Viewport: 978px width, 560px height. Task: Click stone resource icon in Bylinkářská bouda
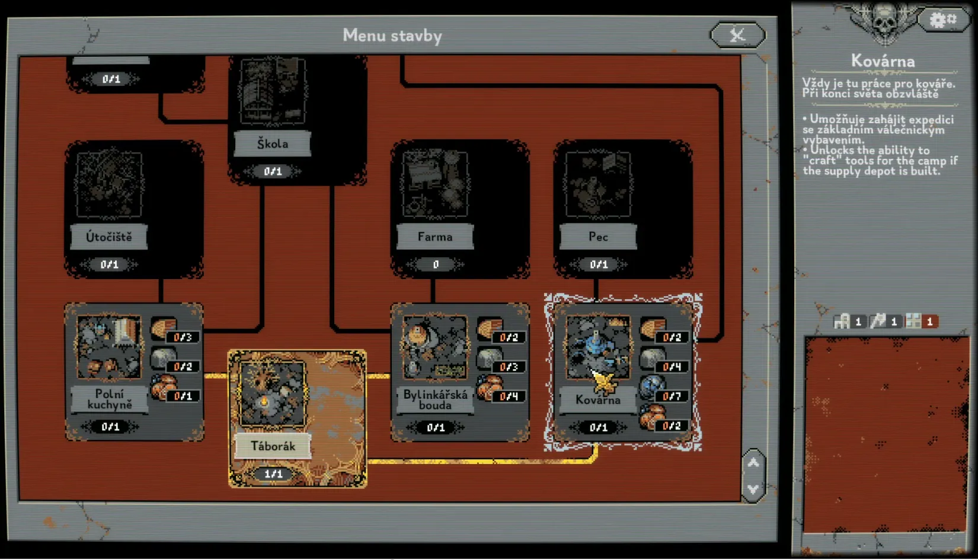[489, 358]
